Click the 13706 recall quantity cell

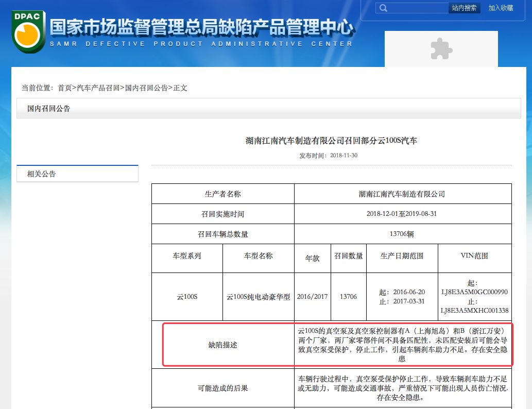(349, 297)
